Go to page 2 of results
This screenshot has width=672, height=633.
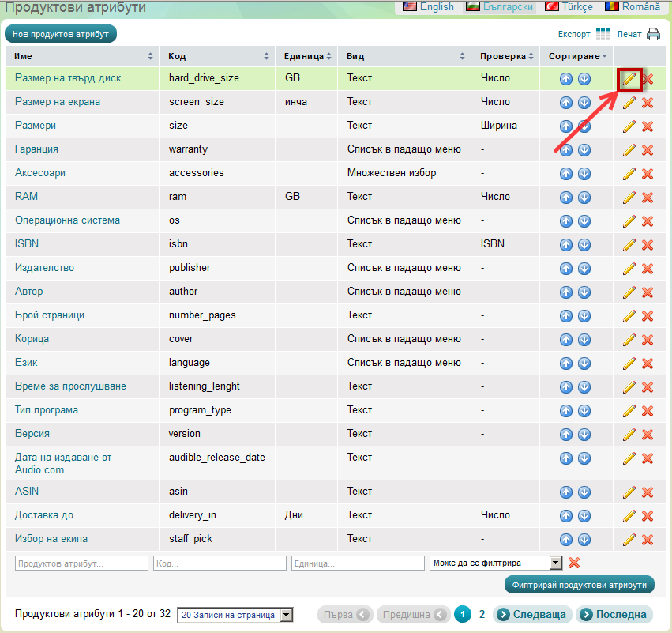click(x=482, y=614)
